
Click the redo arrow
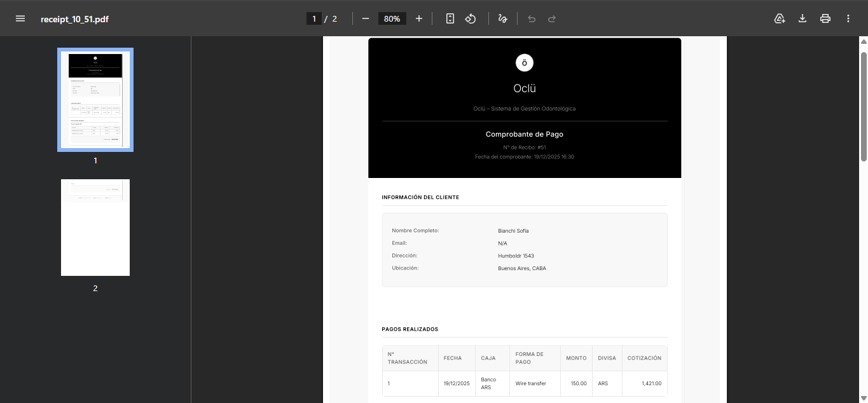pyautogui.click(x=552, y=18)
